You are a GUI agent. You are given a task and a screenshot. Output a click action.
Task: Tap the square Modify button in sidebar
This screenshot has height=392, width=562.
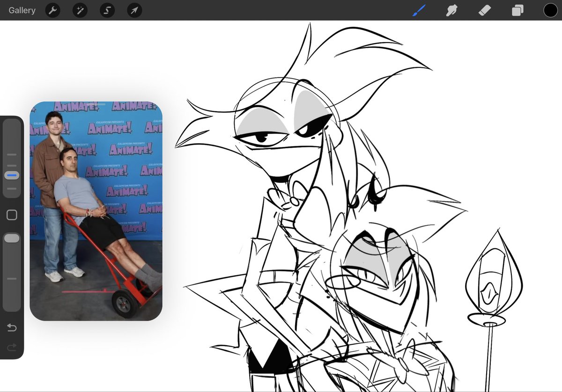12,215
